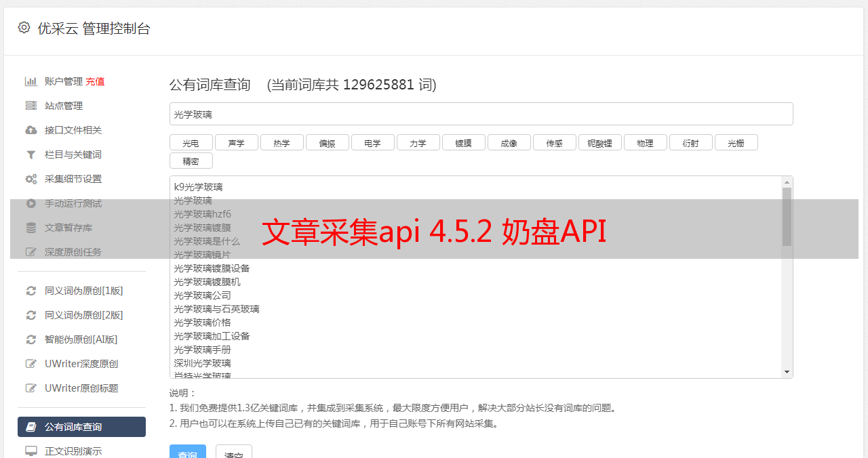Click the 优采云 管理控制台 title
The width and height of the screenshot is (868, 458).
pyautogui.click(x=94, y=28)
